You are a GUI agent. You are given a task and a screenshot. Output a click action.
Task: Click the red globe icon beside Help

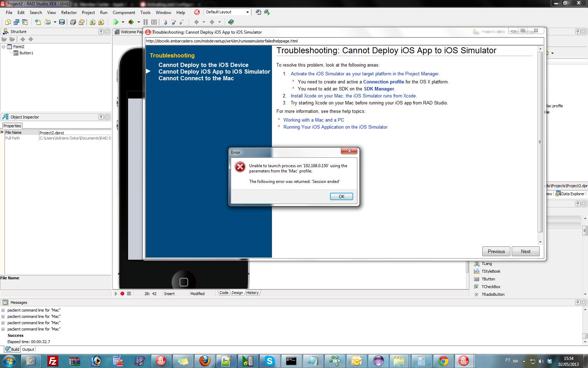(x=197, y=12)
